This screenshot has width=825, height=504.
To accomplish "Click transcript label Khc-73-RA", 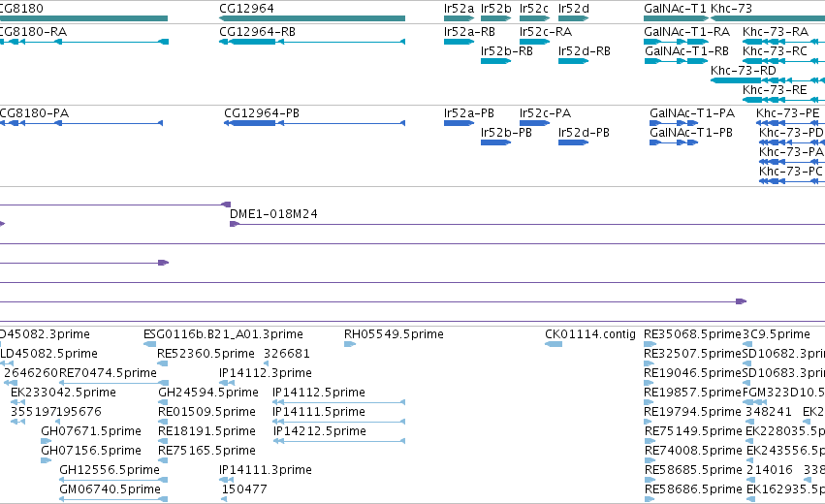I will pos(776,32).
